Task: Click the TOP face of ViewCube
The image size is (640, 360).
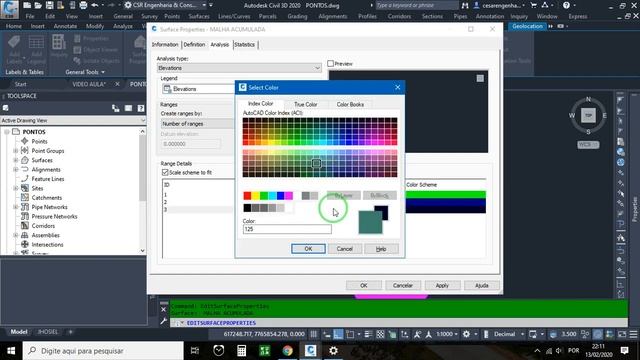Action: pos(588,116)
